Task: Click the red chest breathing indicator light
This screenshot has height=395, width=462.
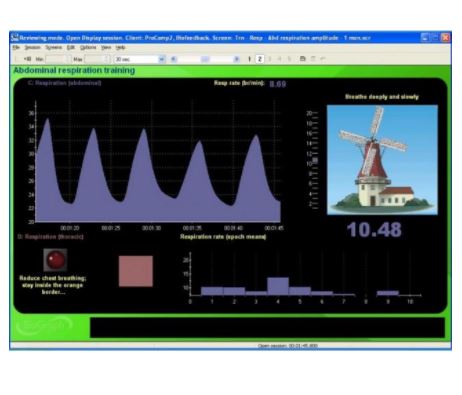Action: (55, 260)
